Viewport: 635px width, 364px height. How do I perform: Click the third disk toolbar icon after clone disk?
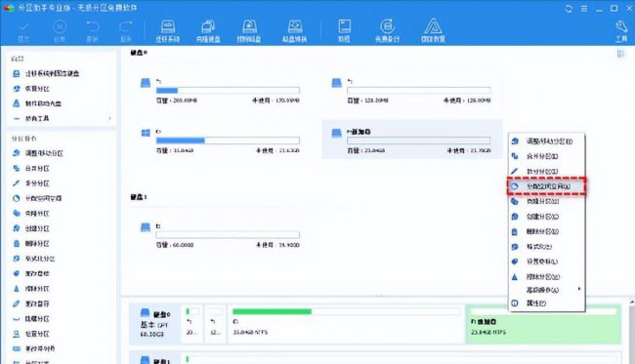pyautogui.click(x=249, y=31)
